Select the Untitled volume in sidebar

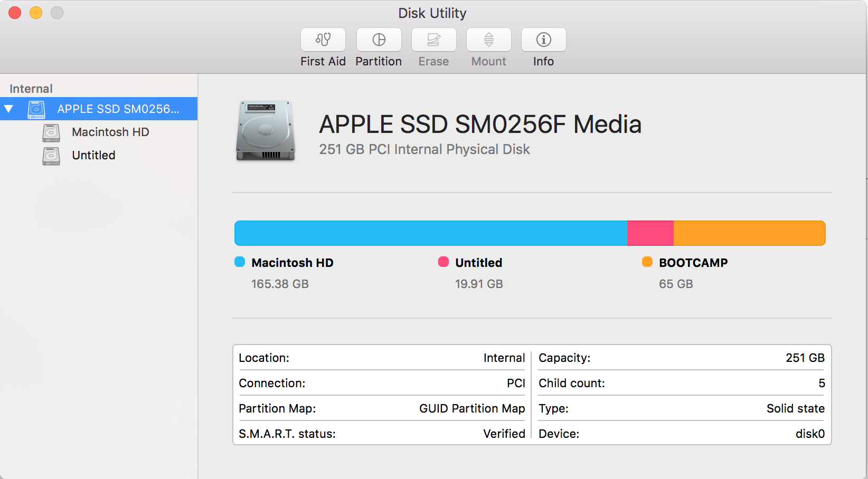[x=93, y=155]
